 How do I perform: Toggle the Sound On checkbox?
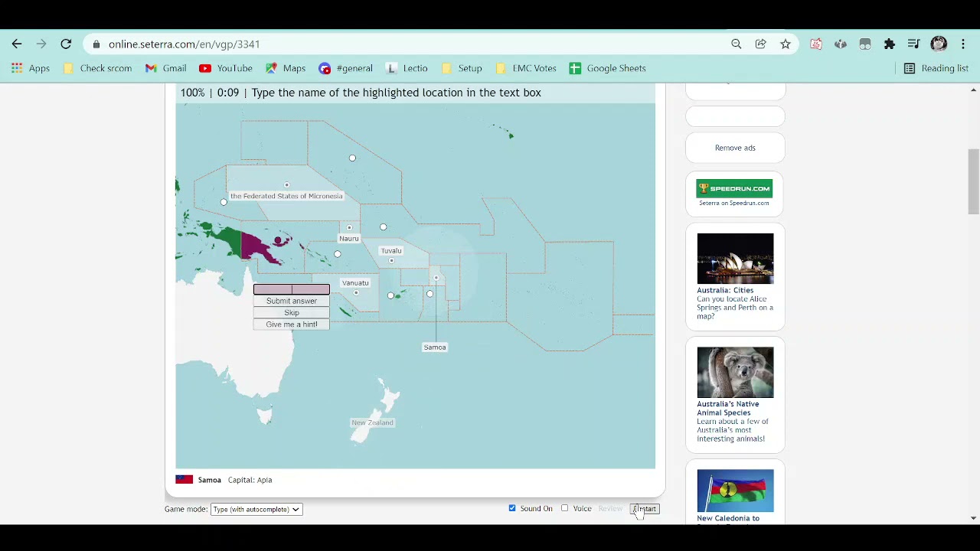click(512, 508)
